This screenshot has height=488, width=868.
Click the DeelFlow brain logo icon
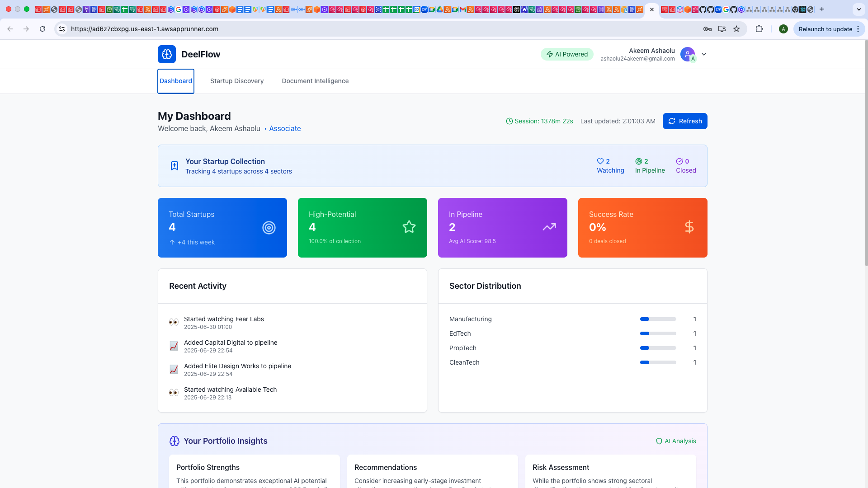tap(167, 54)
